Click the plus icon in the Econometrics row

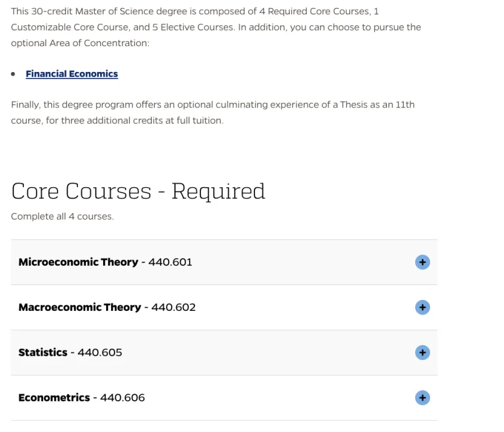422,397
